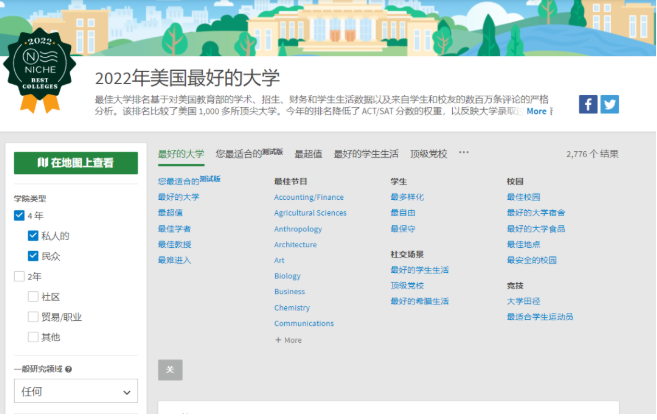Viewport: 657px width, 420px height.
Task: Uncheck the 4年 college type checkbox
Action: point(19,215)
